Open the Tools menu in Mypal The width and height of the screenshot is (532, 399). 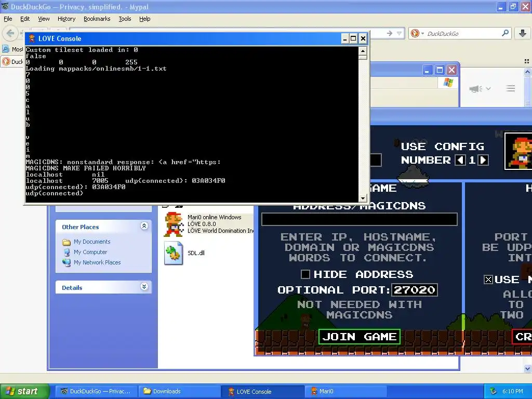click(x=125, y=19)
